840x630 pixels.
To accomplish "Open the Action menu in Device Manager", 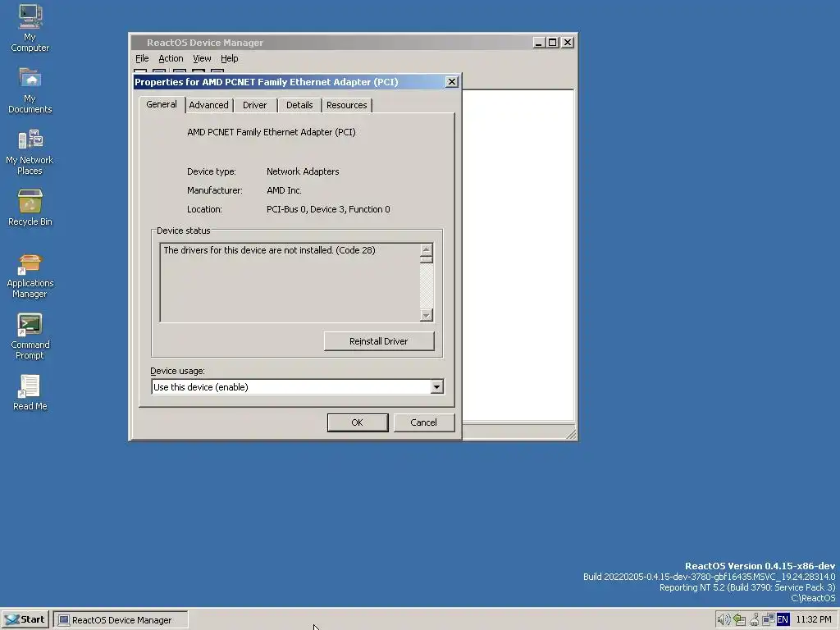I will 171,58.
